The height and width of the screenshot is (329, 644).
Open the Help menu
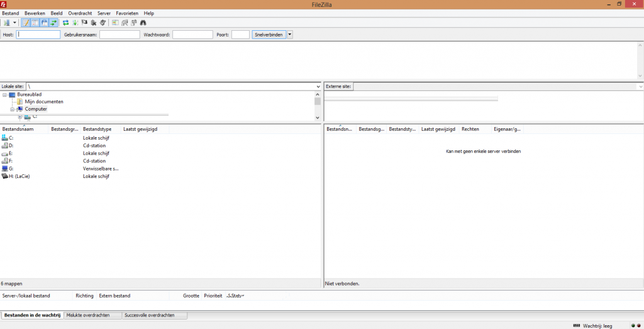tap(149, 13)
